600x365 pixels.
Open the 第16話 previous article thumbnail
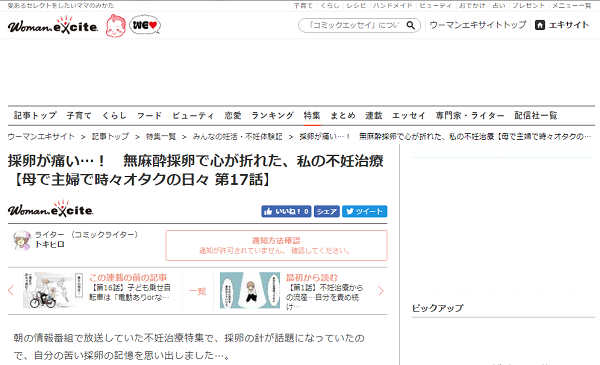(53, 290)
